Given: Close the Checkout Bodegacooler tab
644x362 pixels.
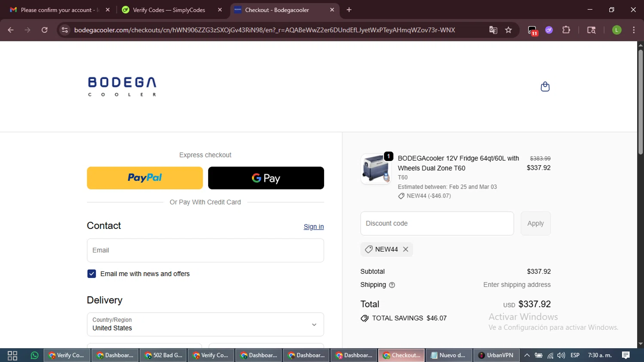Looking at the screenshot, I should click(x=332, y=10).
